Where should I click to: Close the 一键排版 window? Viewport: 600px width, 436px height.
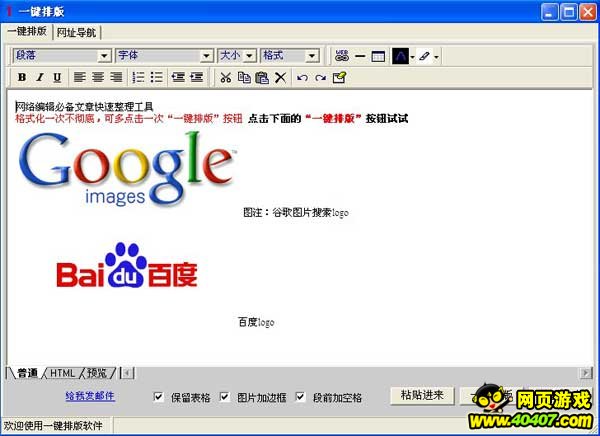point(587,12)
